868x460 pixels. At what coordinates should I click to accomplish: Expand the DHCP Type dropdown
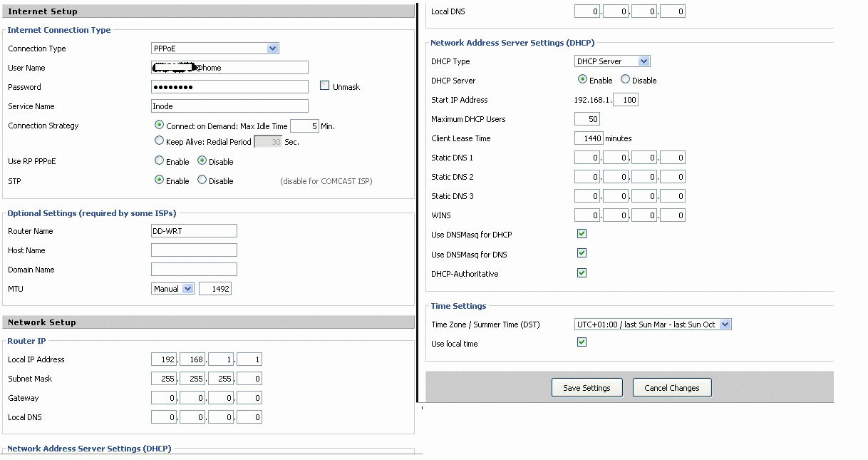pyautogui.click(x=612, y=61)
